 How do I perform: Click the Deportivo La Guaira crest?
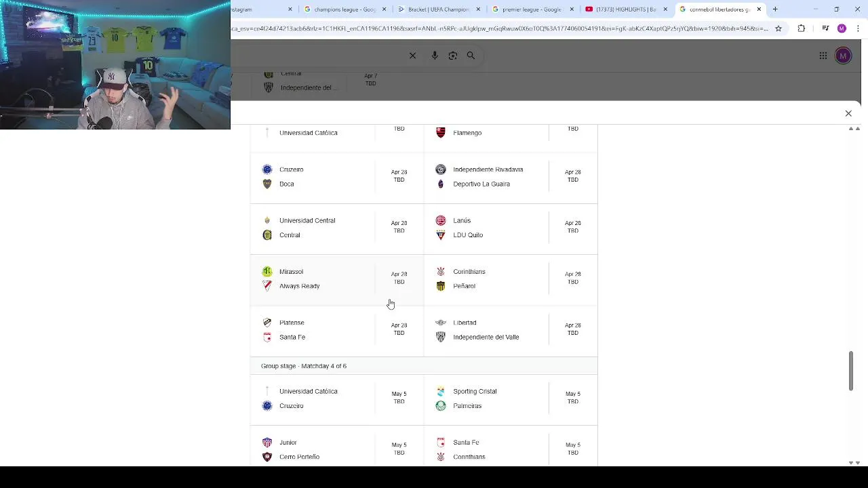point(441,184)
